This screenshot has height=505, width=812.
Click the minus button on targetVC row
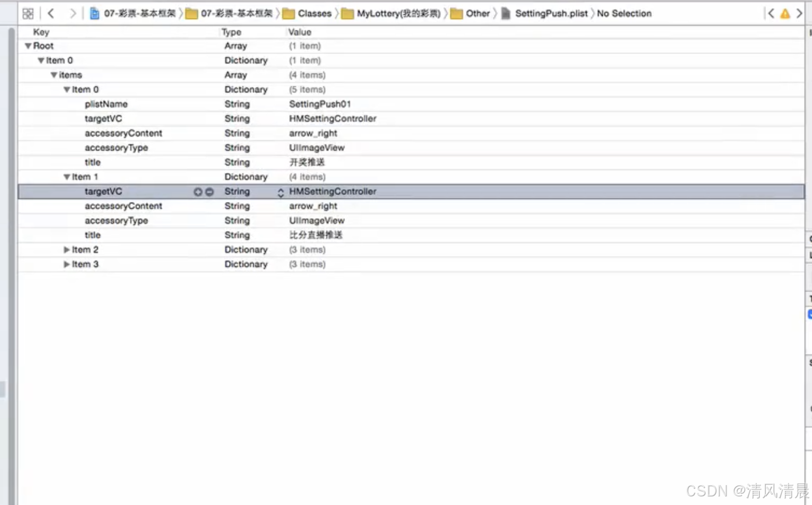click(x=209, y=192)
